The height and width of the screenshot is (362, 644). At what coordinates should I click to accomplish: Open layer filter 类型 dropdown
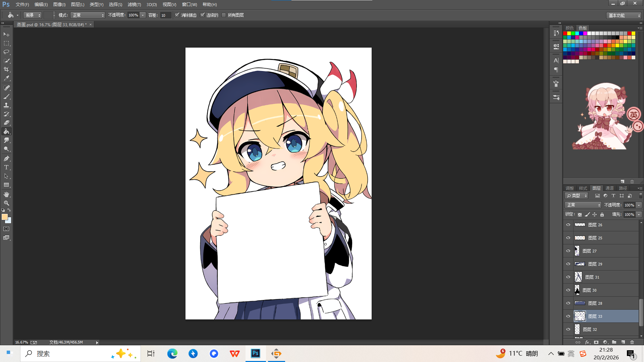[577, 196]
